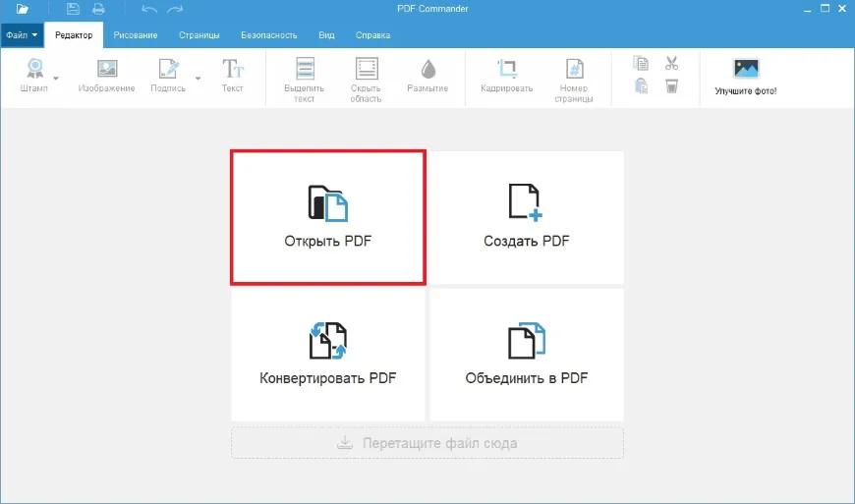Click the Открыть PDF tile

327,217
